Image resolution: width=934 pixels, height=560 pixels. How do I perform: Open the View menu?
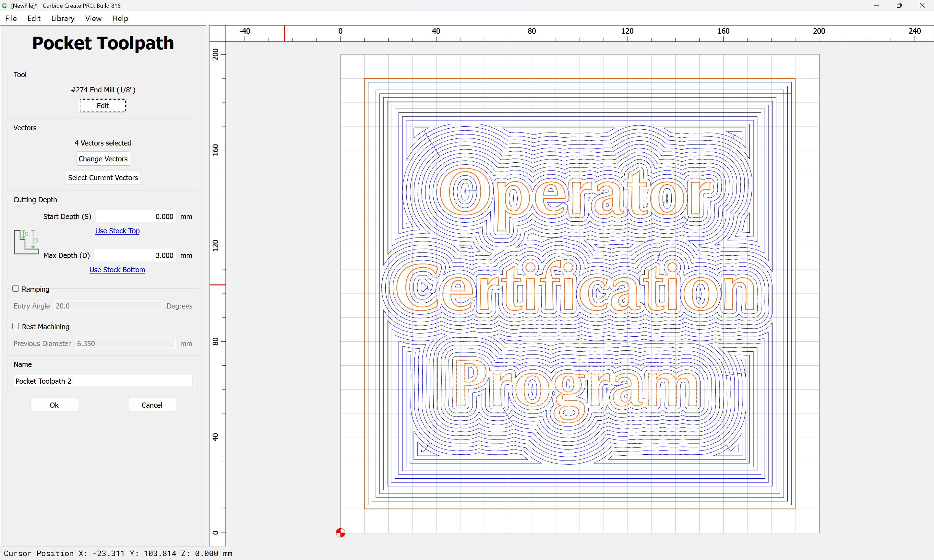click(x=93, y=18)
